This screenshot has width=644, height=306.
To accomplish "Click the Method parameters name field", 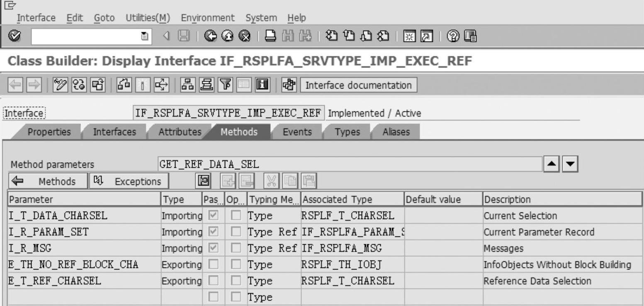I will 350,164.
